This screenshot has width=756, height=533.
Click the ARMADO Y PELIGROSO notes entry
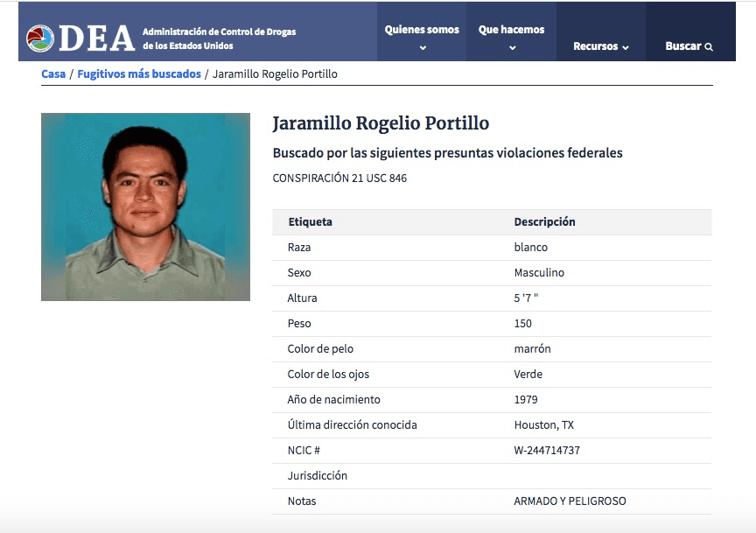tap(571, 501)
